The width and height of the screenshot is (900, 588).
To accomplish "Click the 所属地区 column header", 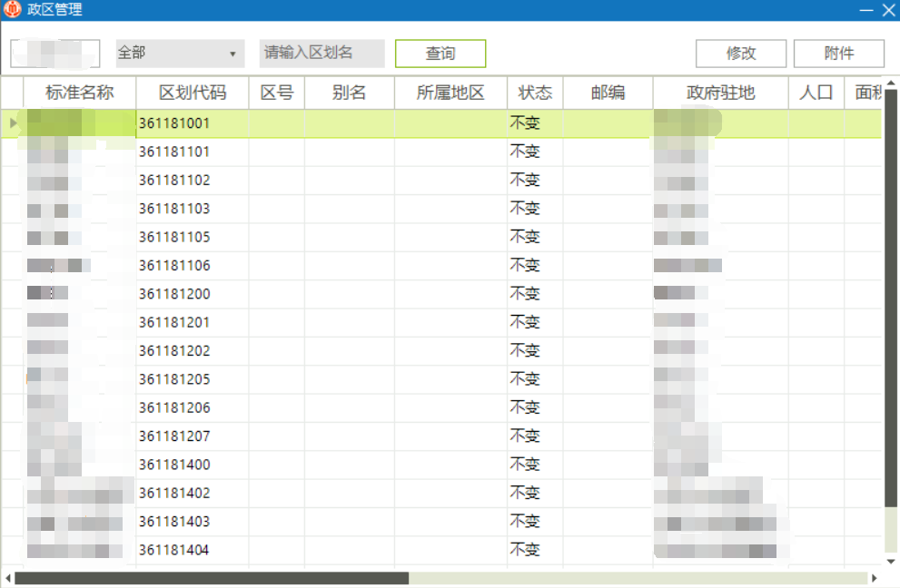I will click(x=450, y=93).
